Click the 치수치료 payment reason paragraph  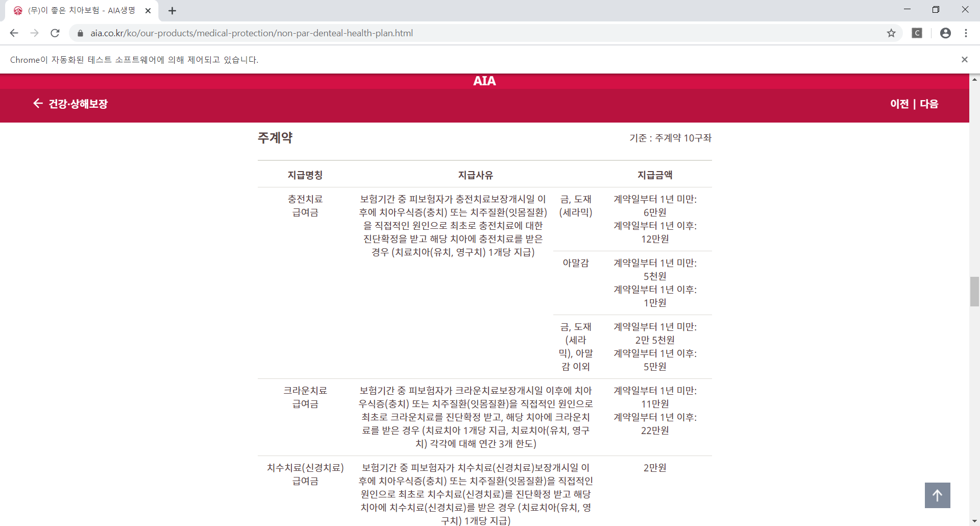[x=476, y=494]
